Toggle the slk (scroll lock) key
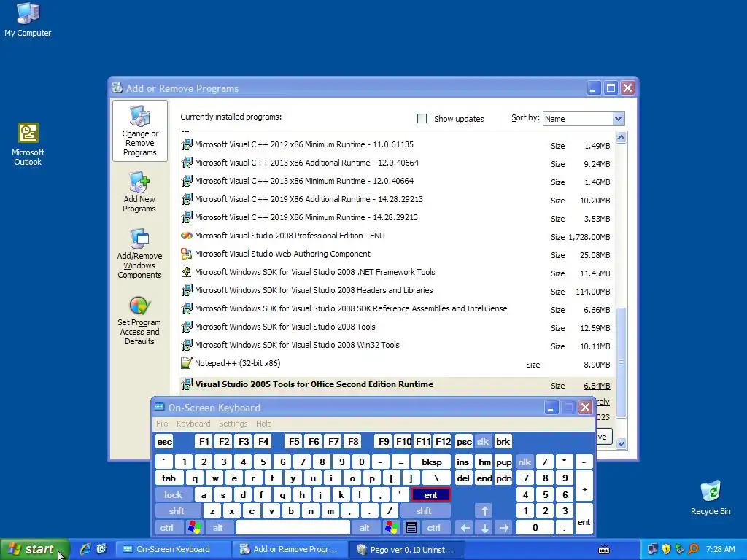The height and width of the screenshot is (560, 747). [483, 441]
